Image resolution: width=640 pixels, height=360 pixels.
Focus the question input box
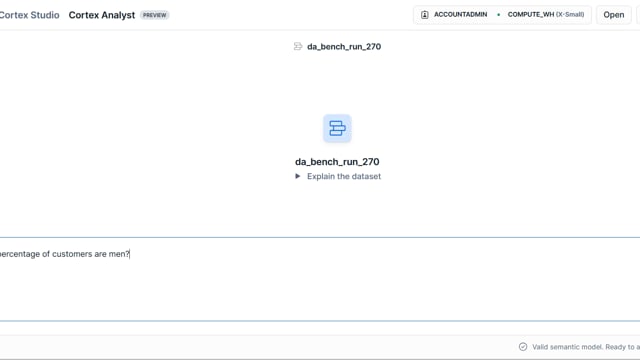[x=320, y=279]
